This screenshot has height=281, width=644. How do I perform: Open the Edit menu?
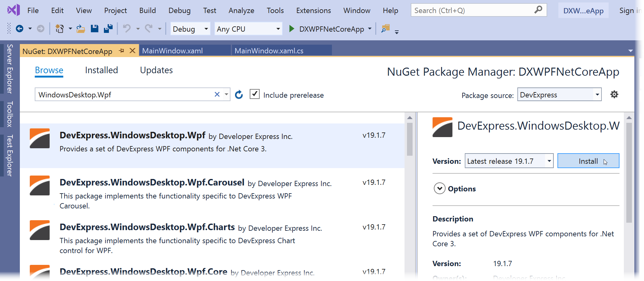tap(57, 11)
